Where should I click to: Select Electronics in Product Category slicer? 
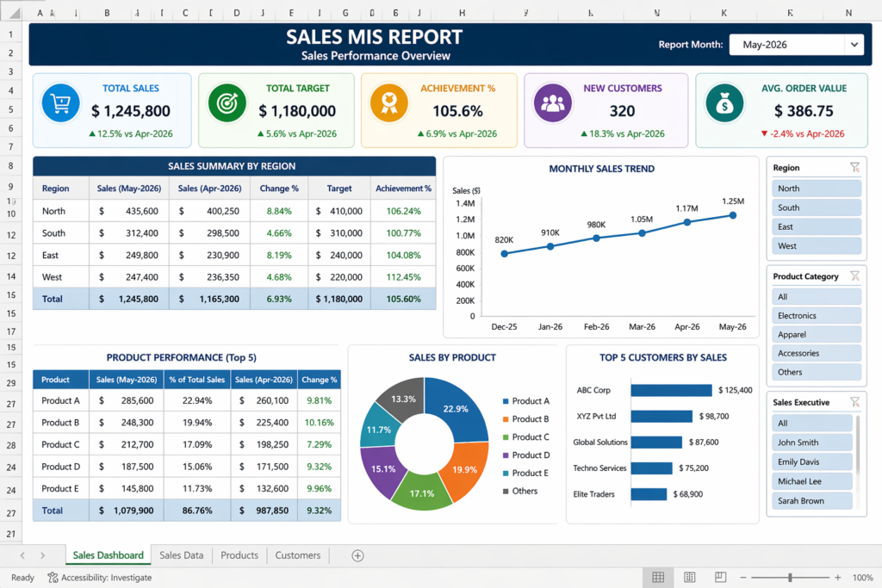pos(817,315)
